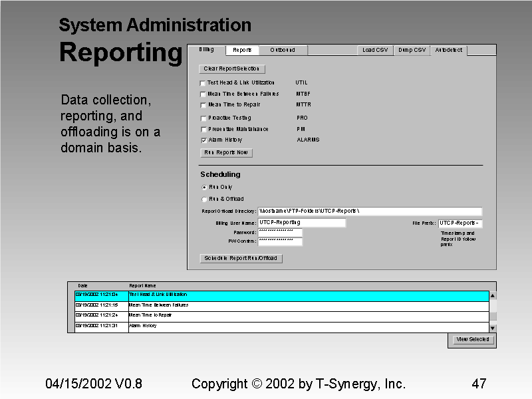This screenshot has height=399, width=532.
Task: Check Mean Time Between Failures report option
Action: (x=203, y=94)
